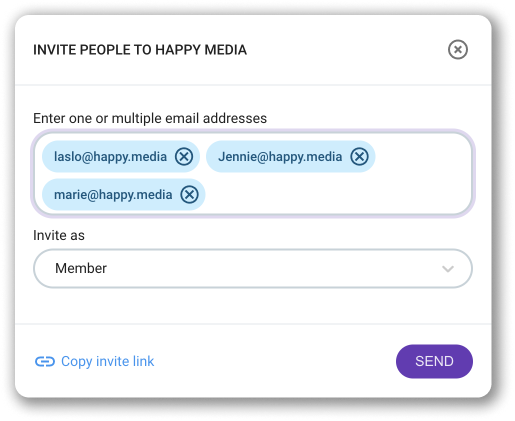
Task: Copy invite link text
Action: tap(107, 361)
